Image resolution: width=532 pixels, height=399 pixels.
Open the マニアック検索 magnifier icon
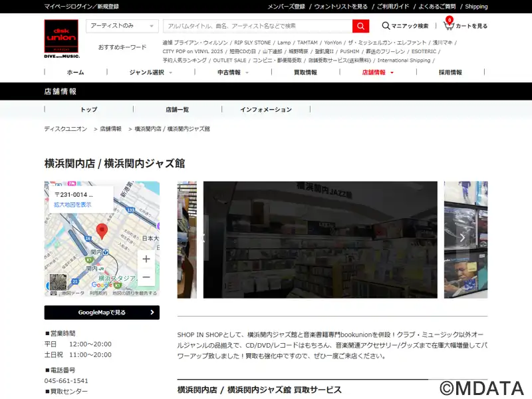pos(386,26)
